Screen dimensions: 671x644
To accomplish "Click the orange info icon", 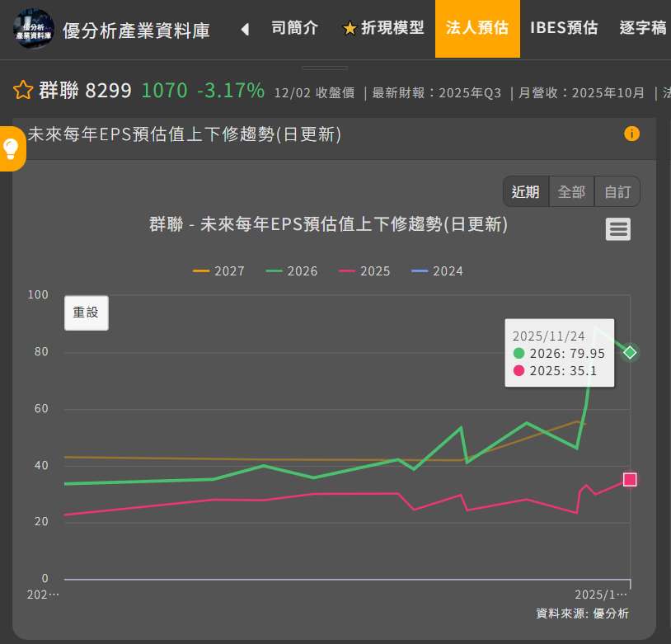I will click(631, 134).
